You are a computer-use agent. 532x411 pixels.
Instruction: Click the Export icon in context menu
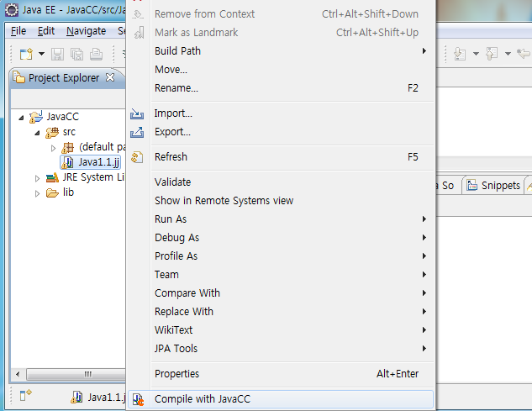coord(137,132)
